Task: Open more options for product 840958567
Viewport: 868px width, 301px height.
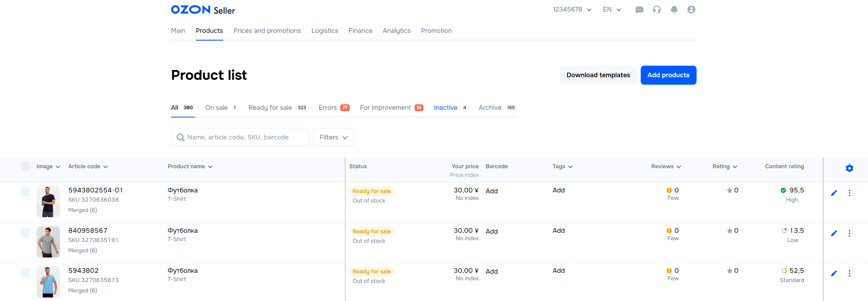Action: 849,233
